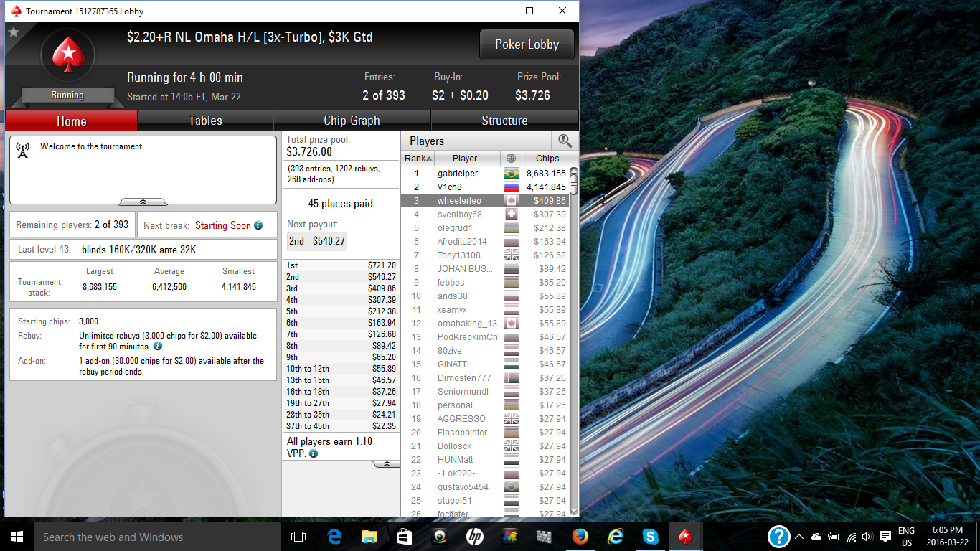Select player olegrud1 in the list
Image resolution: width=980 pixels, height=551 pixels.
(485, 228)
